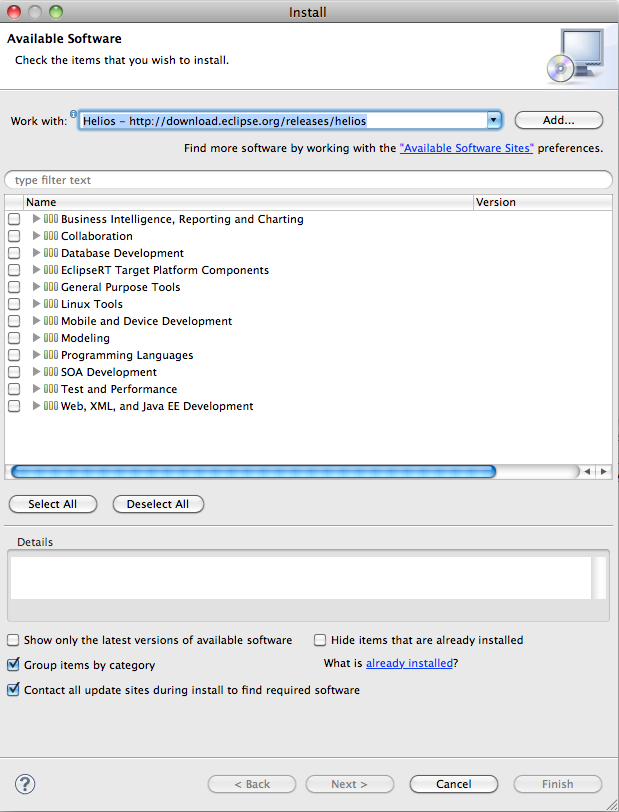Viewport: 619px width, 812px height.
Task: Check the SOA Development checkbox
Action: (14, 372)
